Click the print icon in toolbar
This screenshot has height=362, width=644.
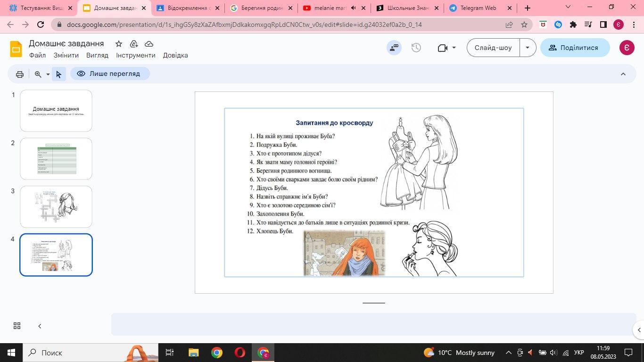click(x=20, y=74)
